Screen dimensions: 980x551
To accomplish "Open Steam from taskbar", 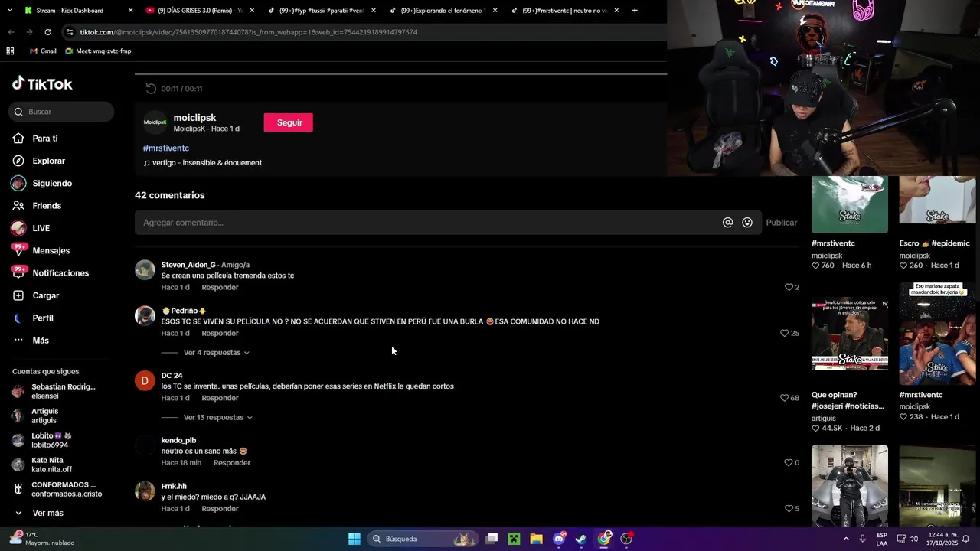I will coord(581,539).
